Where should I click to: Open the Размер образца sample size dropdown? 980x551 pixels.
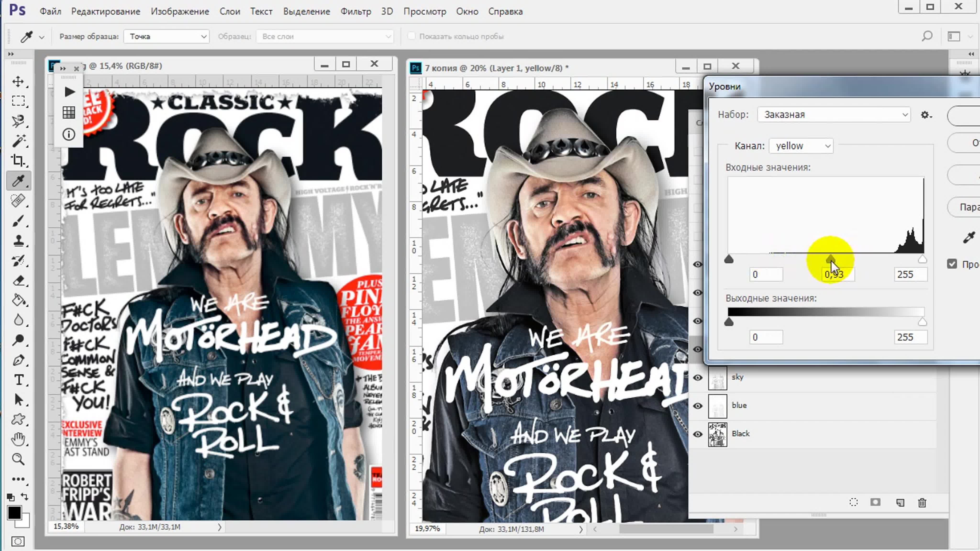point(167,36)
